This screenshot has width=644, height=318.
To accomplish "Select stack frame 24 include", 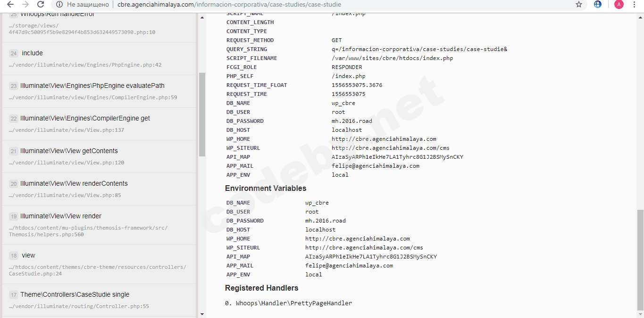I will point(99,59).
